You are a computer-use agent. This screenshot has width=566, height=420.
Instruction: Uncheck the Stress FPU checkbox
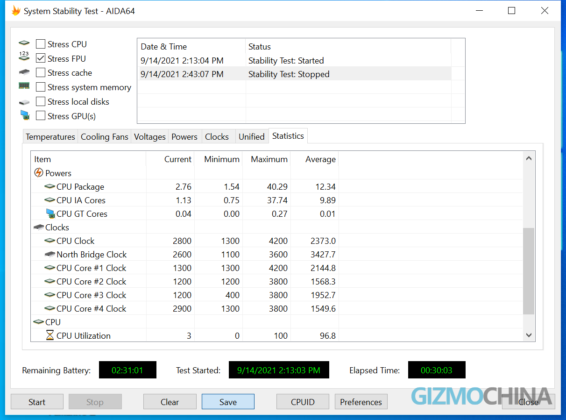click(41, 58)
